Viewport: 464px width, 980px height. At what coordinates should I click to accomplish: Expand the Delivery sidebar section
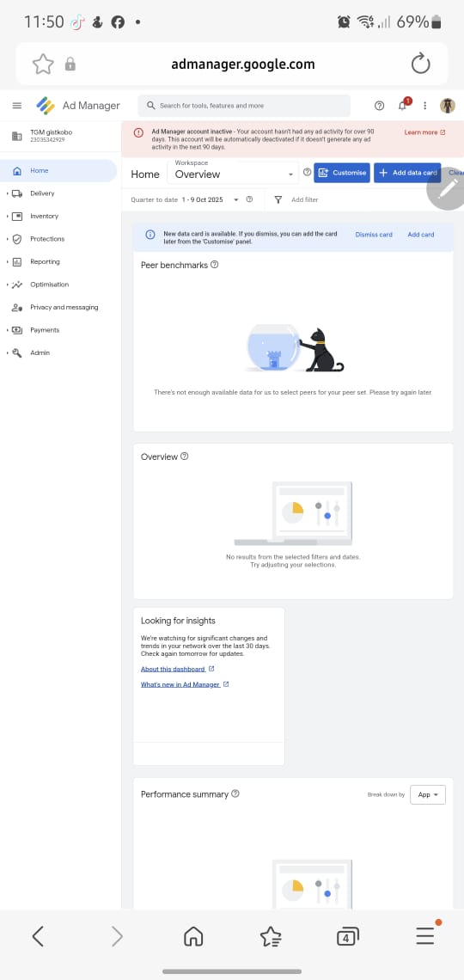pos(42,193)
